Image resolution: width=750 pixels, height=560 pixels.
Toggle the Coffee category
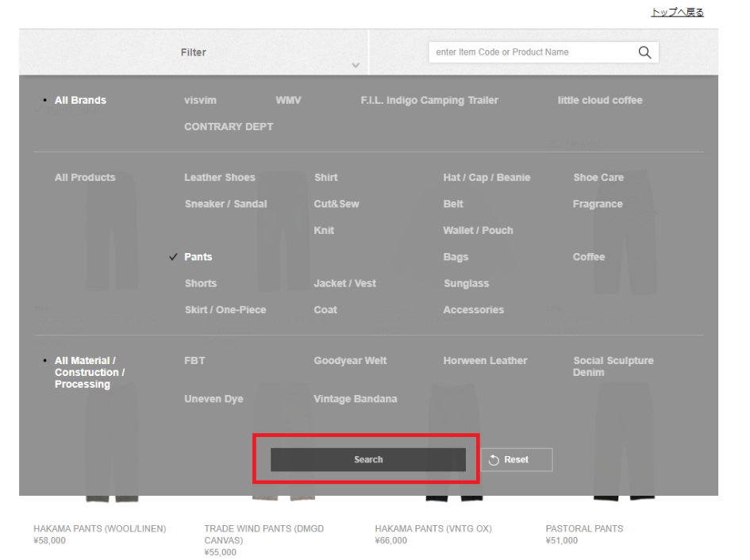tap(589, 257)
